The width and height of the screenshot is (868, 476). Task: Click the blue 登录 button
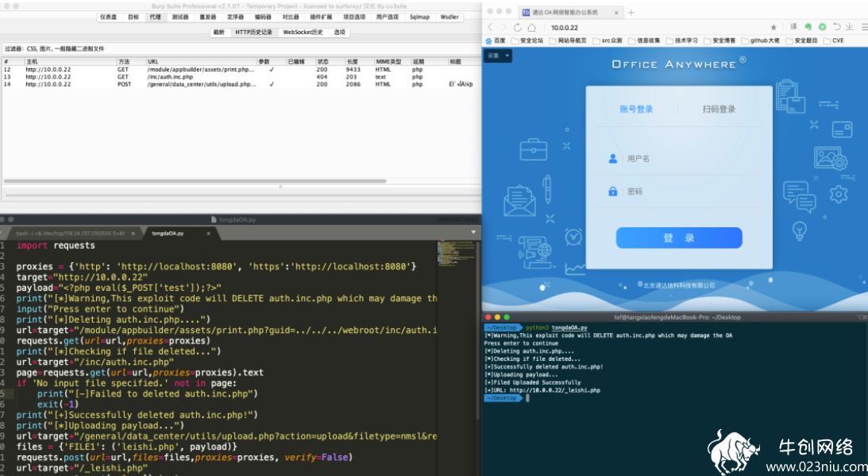pos(679,238)
